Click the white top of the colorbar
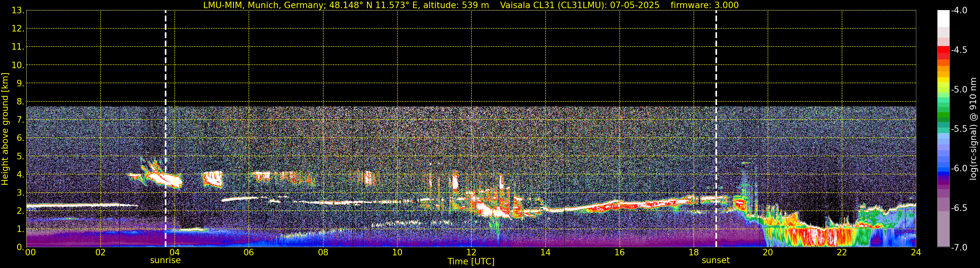980x268 pixels. click(x=944, y=18)
